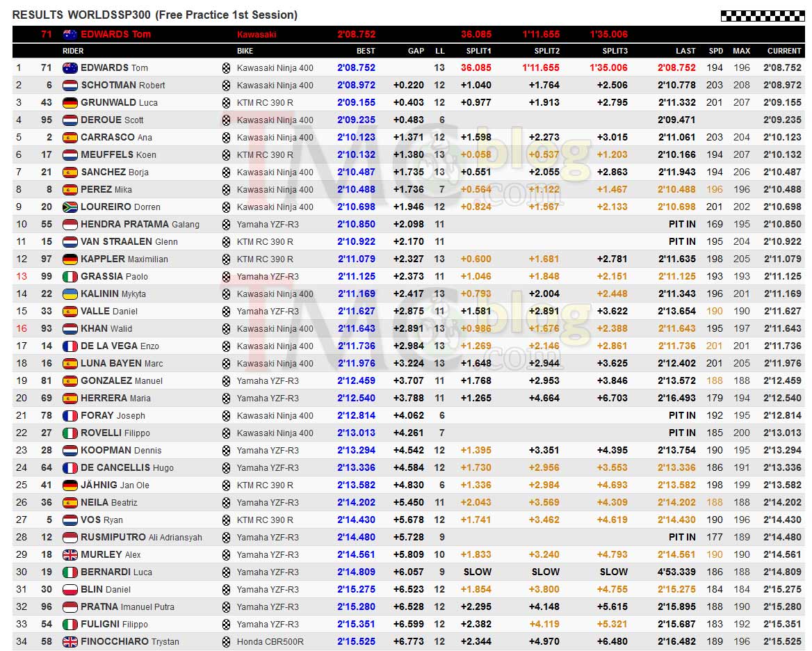The height and width of the screenshot is (651, 812).
Task: Click the Australian flag in the black leader bar
Action: click(70, 35)
